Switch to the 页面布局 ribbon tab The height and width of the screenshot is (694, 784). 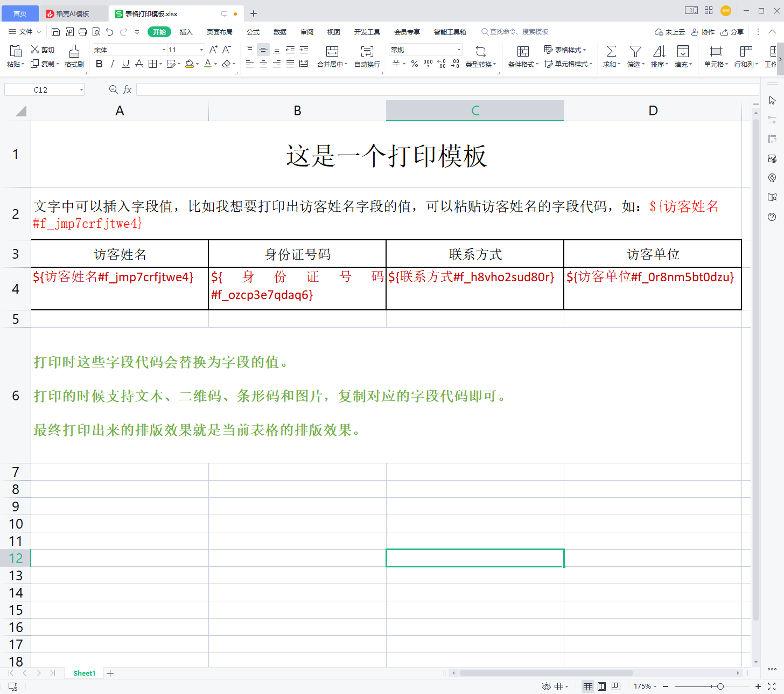220,32
